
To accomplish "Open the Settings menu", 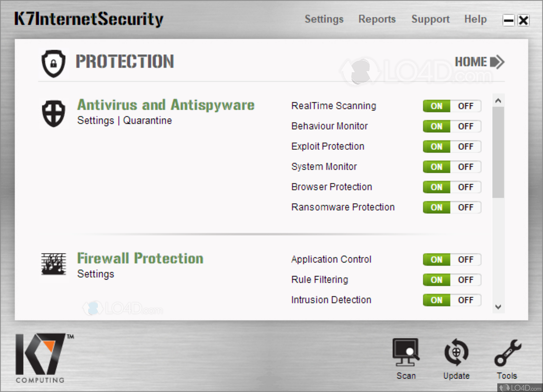I will [x=324, y=19].
